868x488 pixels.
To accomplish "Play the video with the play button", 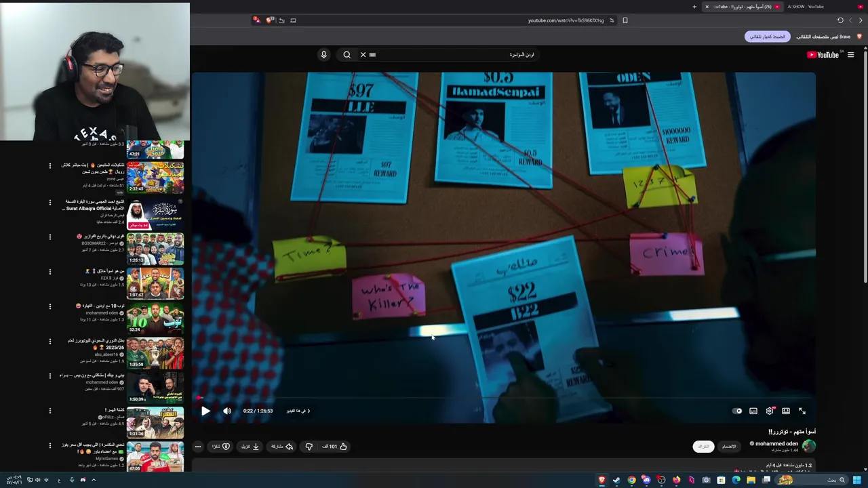I will (x=205, y=411).
